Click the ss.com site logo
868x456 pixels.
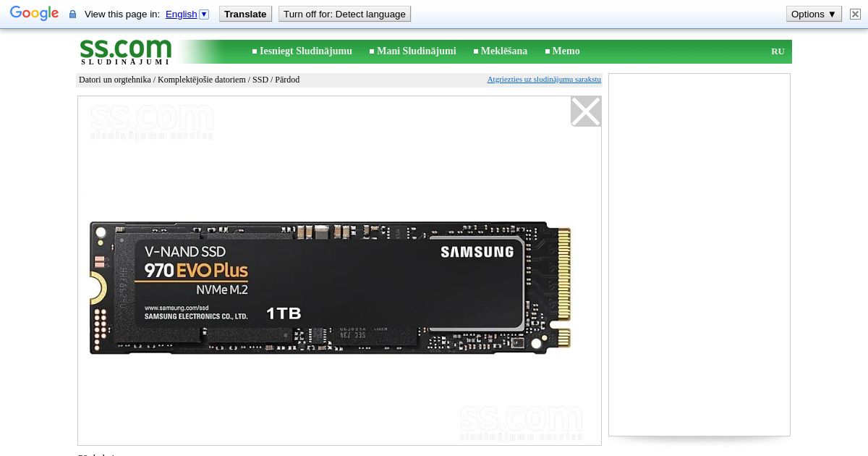(x=126, y=51)
